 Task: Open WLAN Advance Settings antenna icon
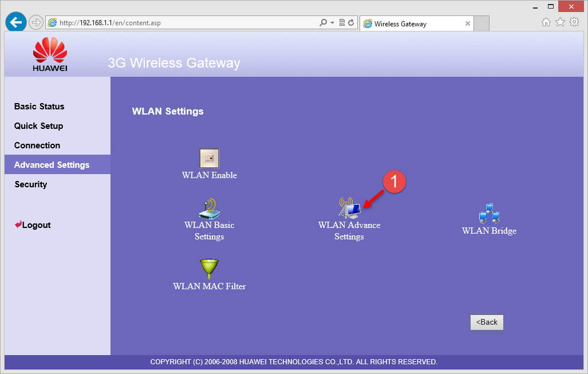click(349, 208)
